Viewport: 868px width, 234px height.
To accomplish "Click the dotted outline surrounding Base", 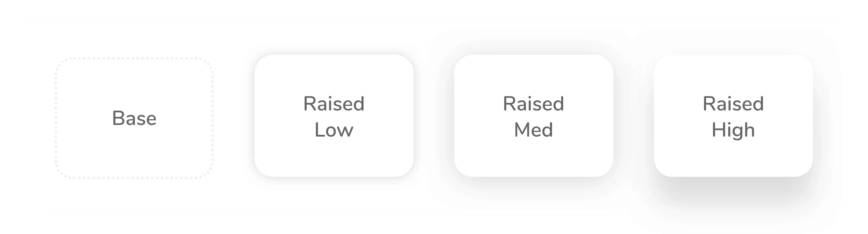I will coord(135,58).
